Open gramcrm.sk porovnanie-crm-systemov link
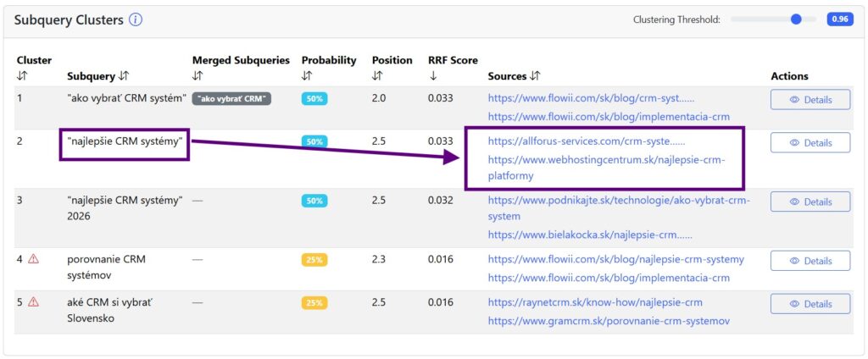This screenshot has width=868, height=359. point(609,321)
